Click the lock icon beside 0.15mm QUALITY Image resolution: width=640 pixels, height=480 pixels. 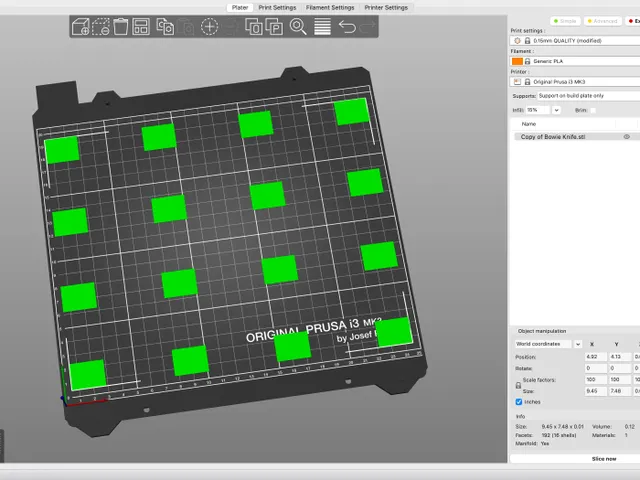pyautogui.click(x=527, y=41)
